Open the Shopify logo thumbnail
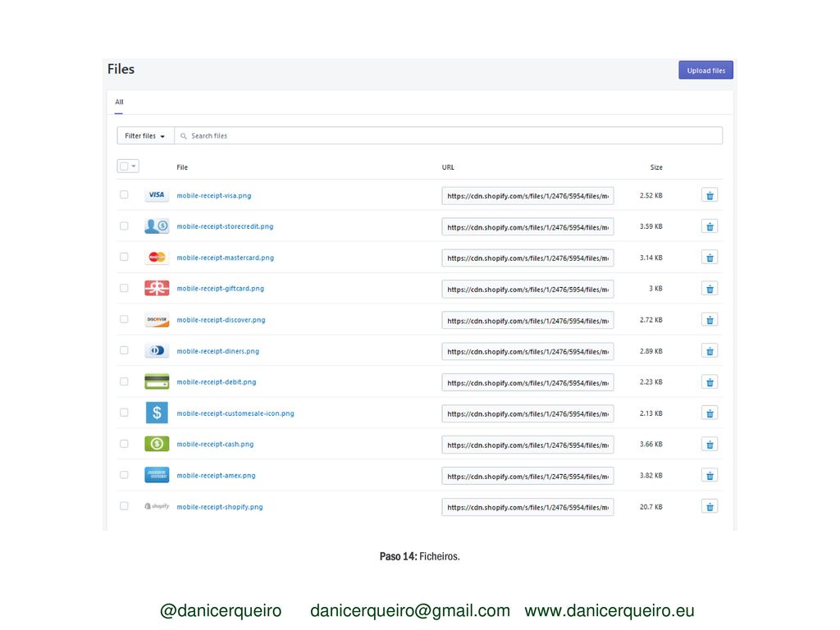 pyautogui.click(x=157, y=505)
